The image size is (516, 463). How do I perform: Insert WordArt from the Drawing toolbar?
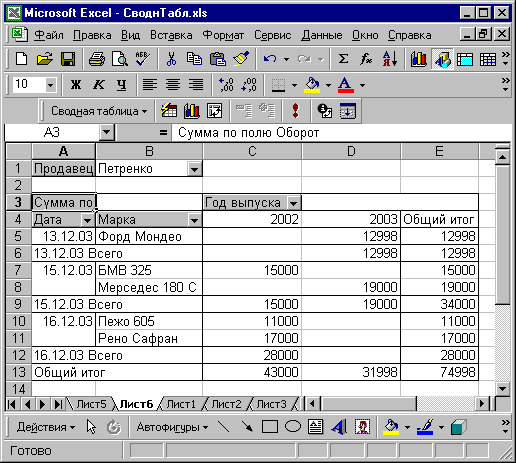(x=339, y=427)
